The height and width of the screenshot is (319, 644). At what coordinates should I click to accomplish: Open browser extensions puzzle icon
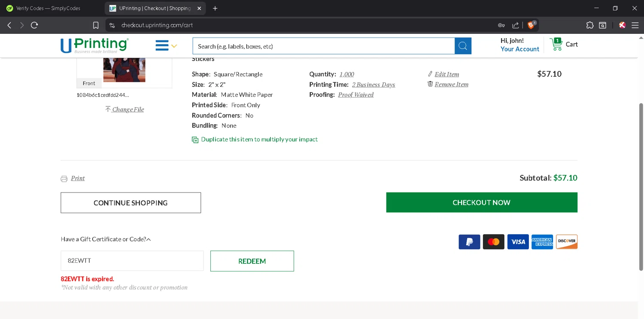coord(590,25)
